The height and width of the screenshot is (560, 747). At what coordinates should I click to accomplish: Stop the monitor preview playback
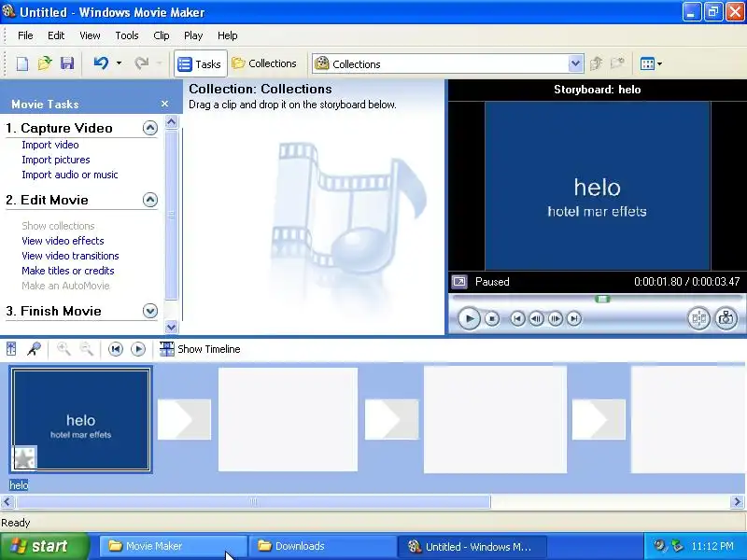[492, 318]
